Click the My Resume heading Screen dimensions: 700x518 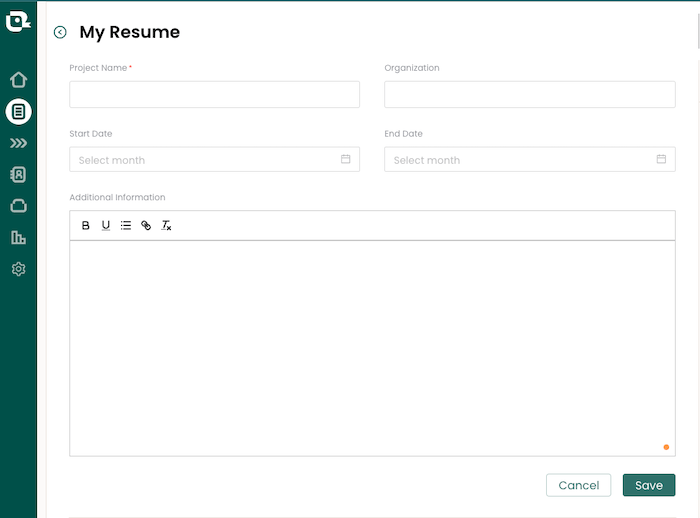129,32
